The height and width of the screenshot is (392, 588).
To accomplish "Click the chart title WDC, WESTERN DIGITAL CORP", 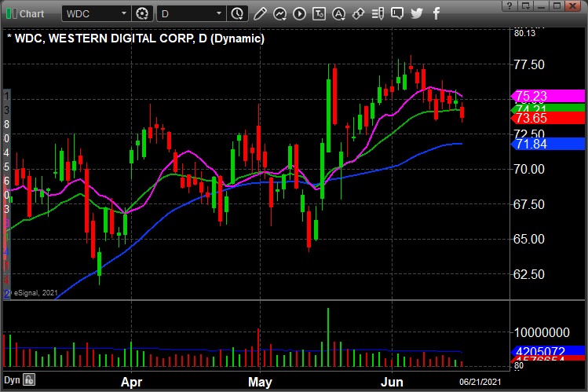I will (x=104, y=38).
